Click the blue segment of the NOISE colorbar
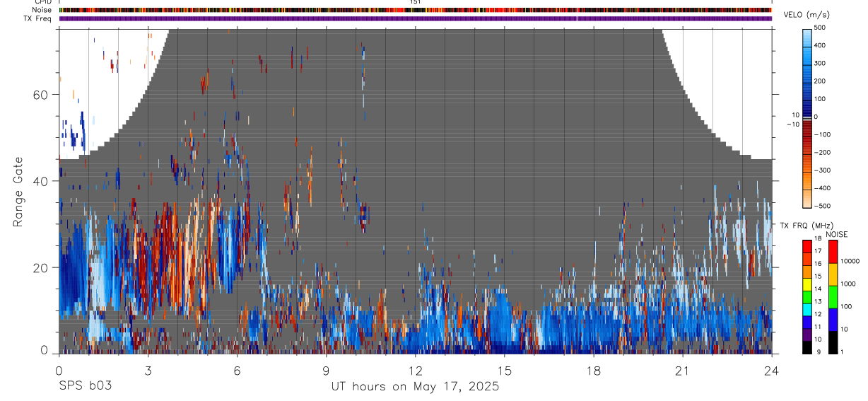Image resolution: width=868 pixels, height=401 pixels. click(x=833, y=319)
